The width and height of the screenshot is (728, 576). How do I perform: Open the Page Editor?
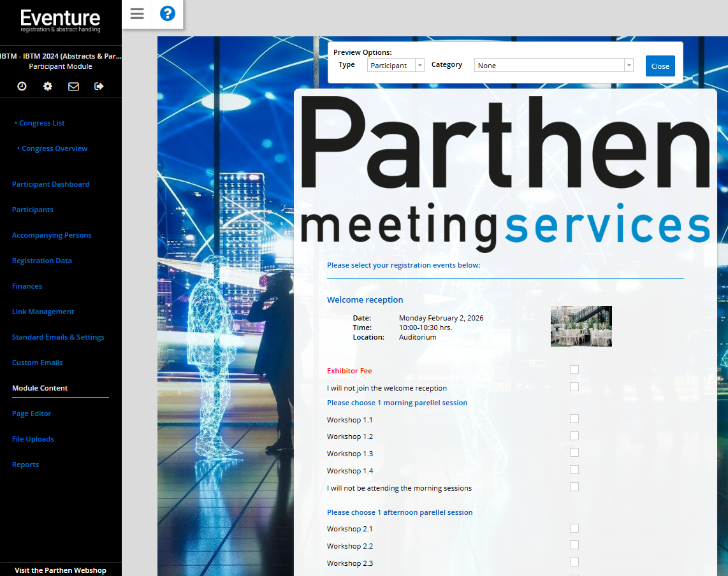point(32,414)
